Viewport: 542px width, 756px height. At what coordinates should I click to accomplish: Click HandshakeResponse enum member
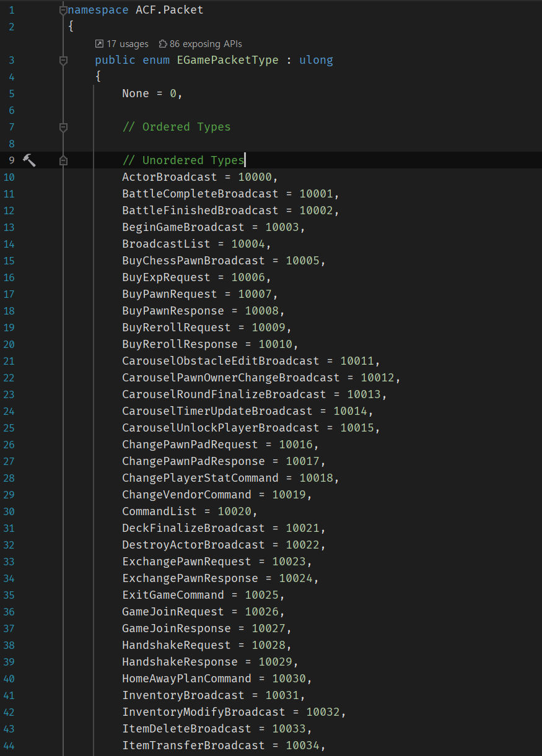tap(180, 662)
